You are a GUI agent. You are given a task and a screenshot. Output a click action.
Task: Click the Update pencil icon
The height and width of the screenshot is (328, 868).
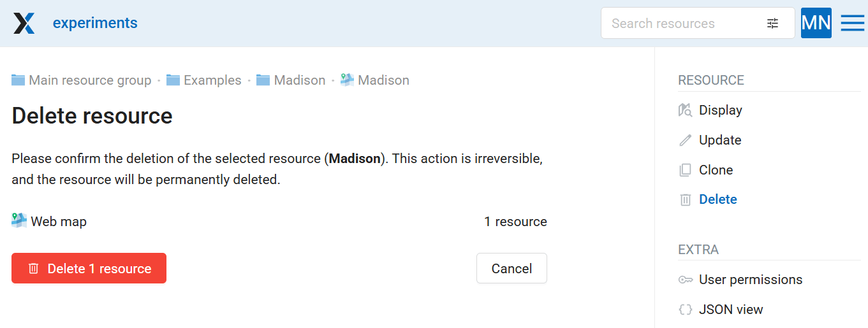(x=685, y=140)
